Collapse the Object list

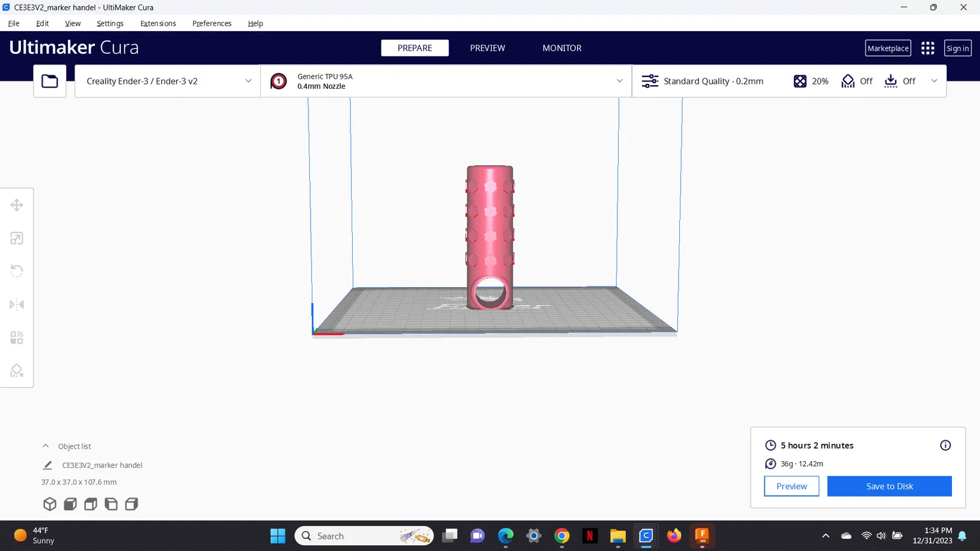click(x=45, y=446)
